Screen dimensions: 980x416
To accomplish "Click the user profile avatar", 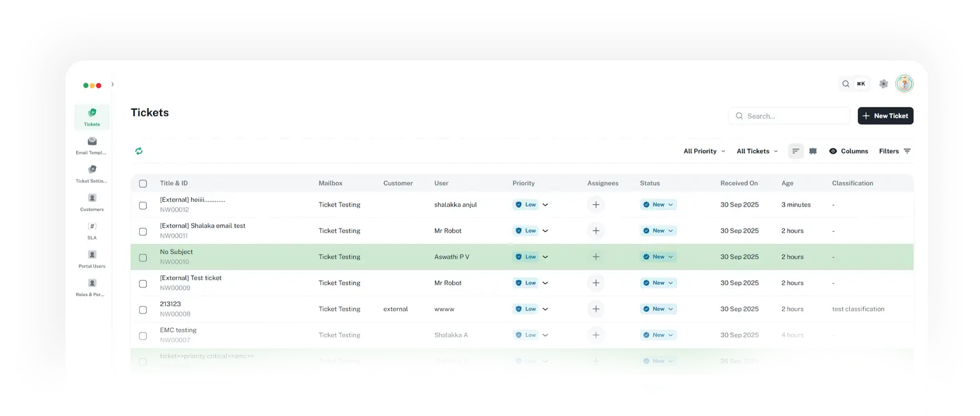I will [x=904, y=84].
